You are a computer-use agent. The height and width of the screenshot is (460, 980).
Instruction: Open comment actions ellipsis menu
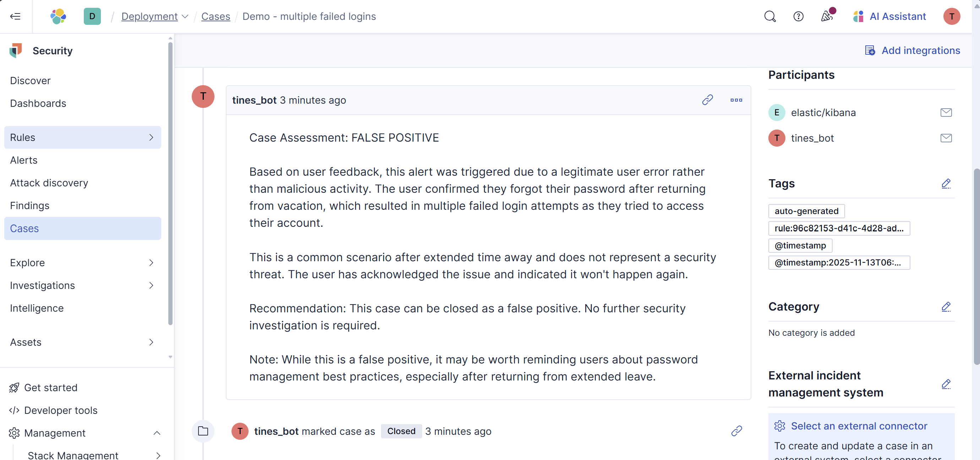736,100
